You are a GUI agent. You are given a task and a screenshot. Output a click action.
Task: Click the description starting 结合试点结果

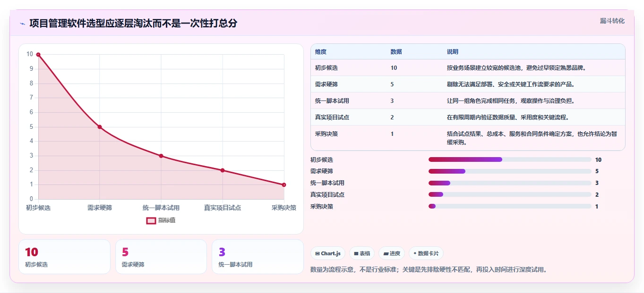[532, 138]
